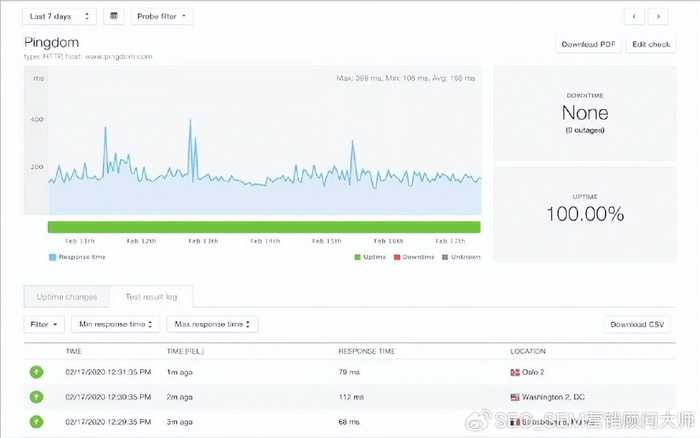Click the tallest response spike on Feb 13th
Viewport: 700px width, 438px height.
pos(190,121)
